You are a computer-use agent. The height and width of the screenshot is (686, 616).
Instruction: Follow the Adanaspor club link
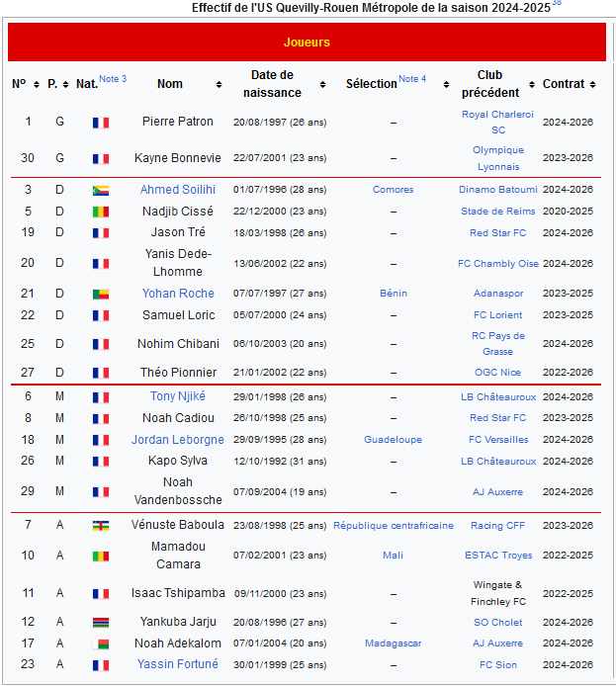498,294
